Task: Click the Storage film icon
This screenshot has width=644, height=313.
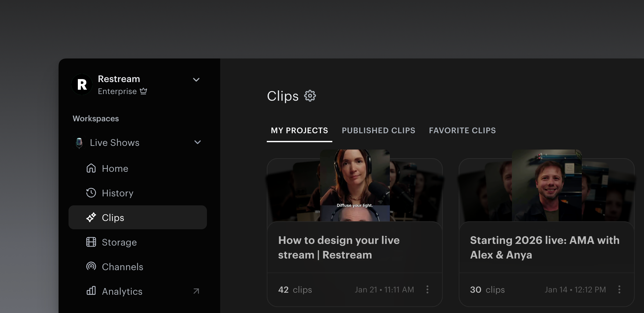Action: [x=91, y=242]
